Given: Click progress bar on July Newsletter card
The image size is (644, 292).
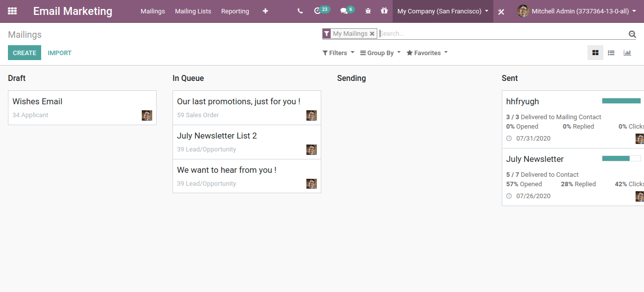Looking at the screenshot, I should (x=621, y=158).
